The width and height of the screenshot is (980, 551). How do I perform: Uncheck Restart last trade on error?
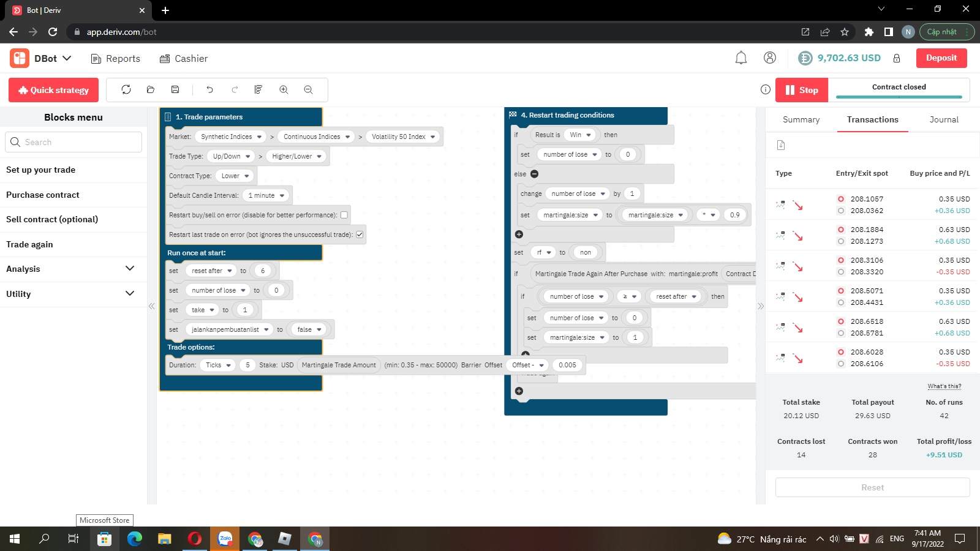(360, 234)
